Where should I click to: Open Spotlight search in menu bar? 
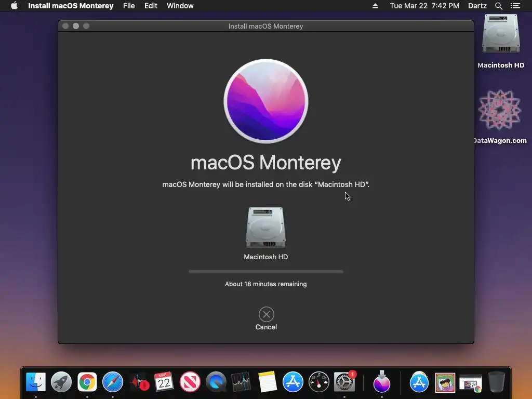point(498,6)
